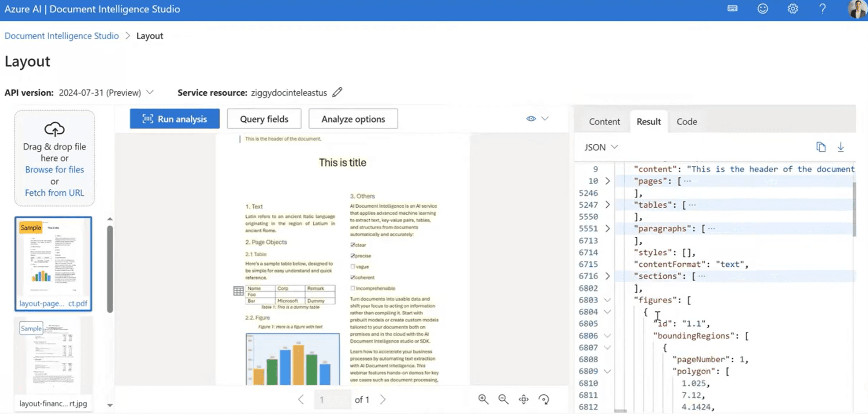
Task: Collapse the 'figures' entry on line 6803
Action: coord(608,300)
